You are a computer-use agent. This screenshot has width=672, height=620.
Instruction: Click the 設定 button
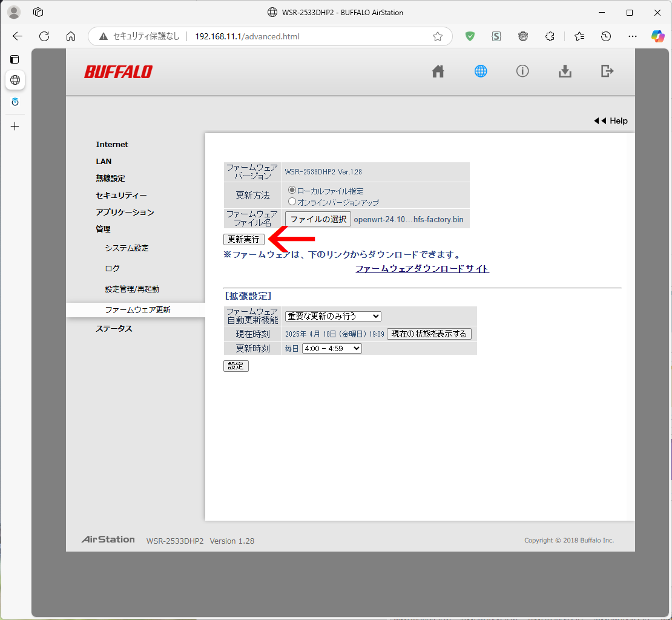[236, 366]
